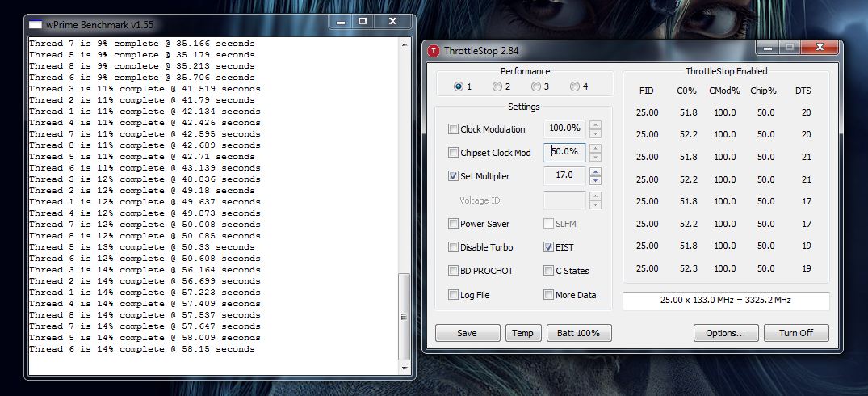
Task: Click the ThrottleStop Enabled status label
Action: (x=726, y=71)
